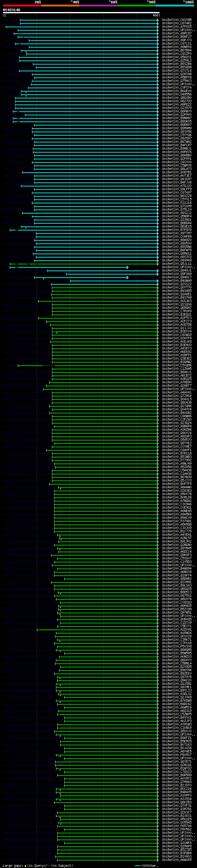Image resolution: width=197 pixels, height=868 pixels.
Task: Open the UniRef100_B4UWA9 hit
Action: pos(177,281)
